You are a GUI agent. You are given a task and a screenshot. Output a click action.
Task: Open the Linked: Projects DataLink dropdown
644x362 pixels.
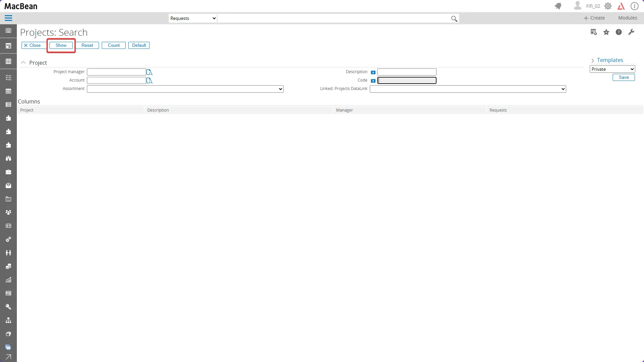click(468, 89)
